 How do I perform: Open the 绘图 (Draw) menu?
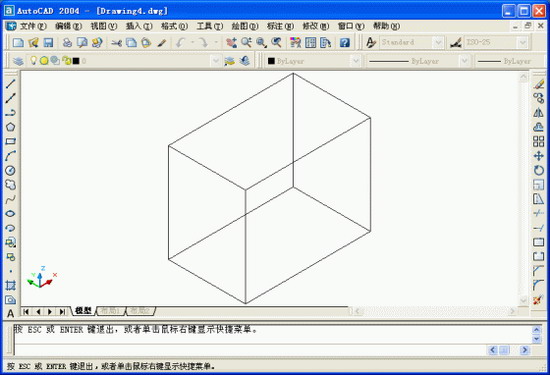pos(245,26)
